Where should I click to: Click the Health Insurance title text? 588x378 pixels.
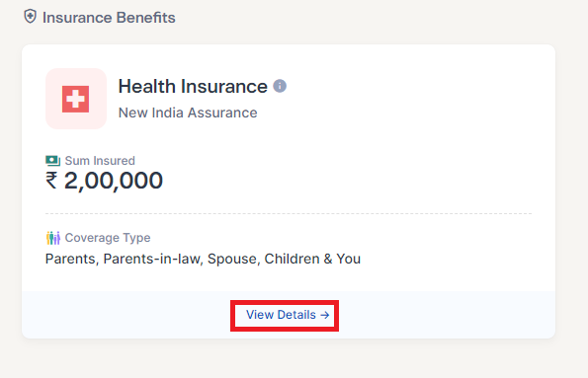point(193,87)
